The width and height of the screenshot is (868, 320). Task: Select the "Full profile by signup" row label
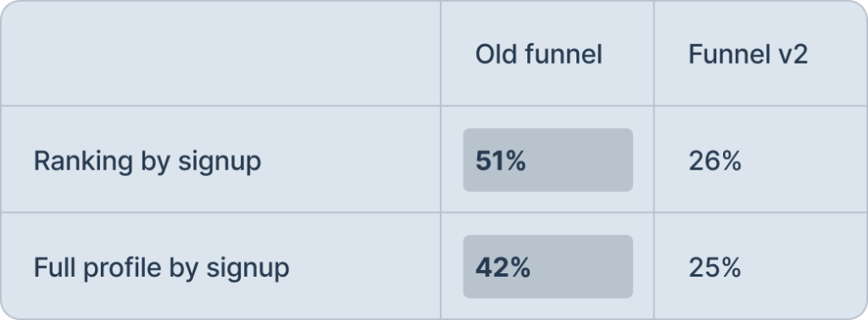click(x=162, y=268)
